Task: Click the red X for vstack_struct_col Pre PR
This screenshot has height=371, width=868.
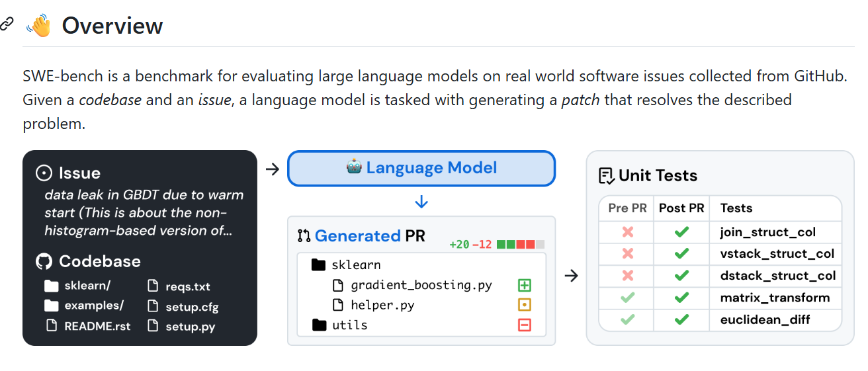Action: click(628, 254)
